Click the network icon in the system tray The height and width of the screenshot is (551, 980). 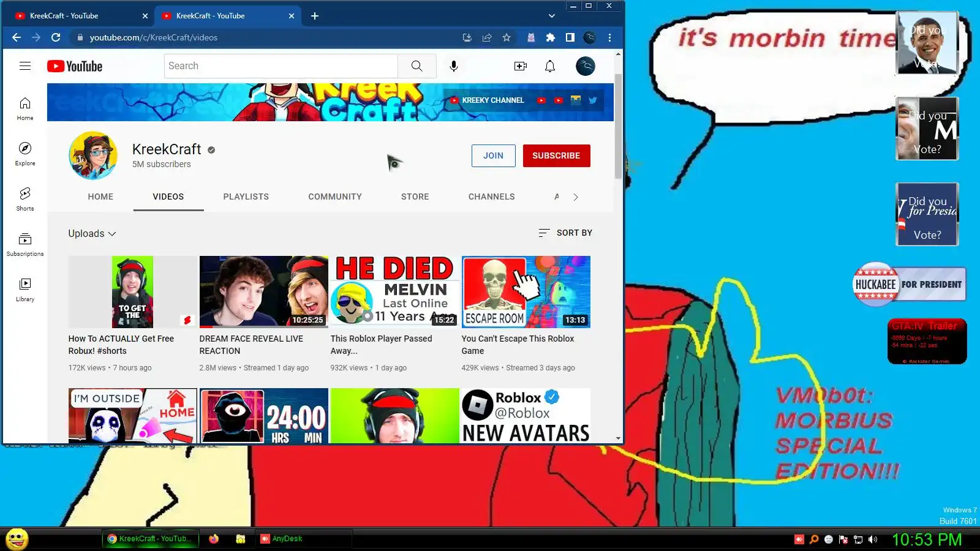[x=858, y=539]
